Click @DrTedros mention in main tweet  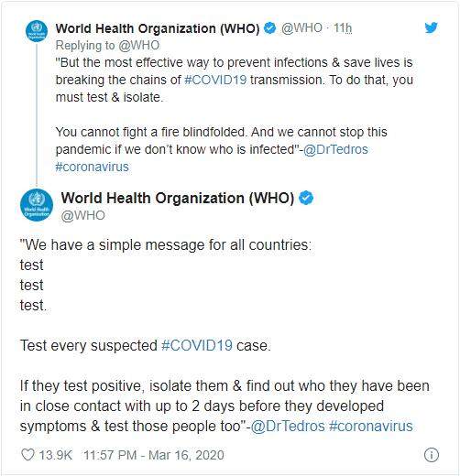tap(288, 427)
